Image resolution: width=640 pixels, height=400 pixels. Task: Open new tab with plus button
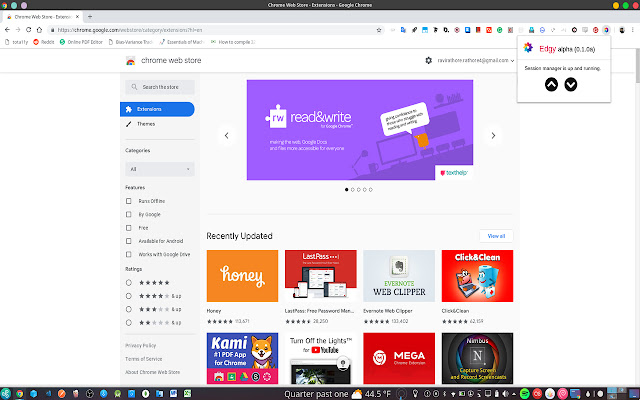[90, 17]
